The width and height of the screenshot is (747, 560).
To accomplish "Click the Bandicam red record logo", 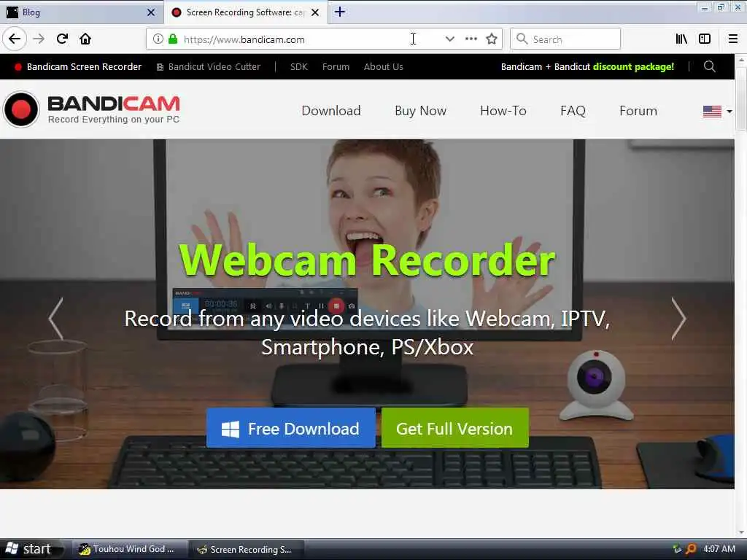I will (20, 109).
